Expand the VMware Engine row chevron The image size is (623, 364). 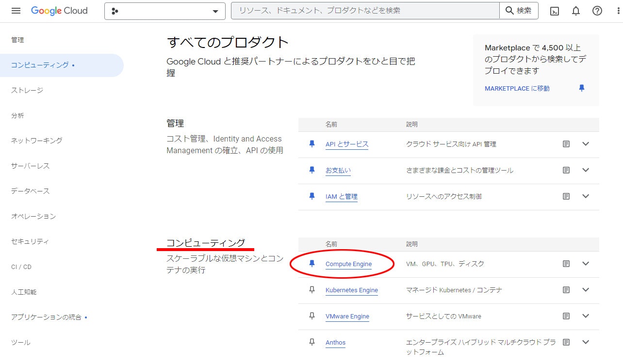tap(586, 316)
